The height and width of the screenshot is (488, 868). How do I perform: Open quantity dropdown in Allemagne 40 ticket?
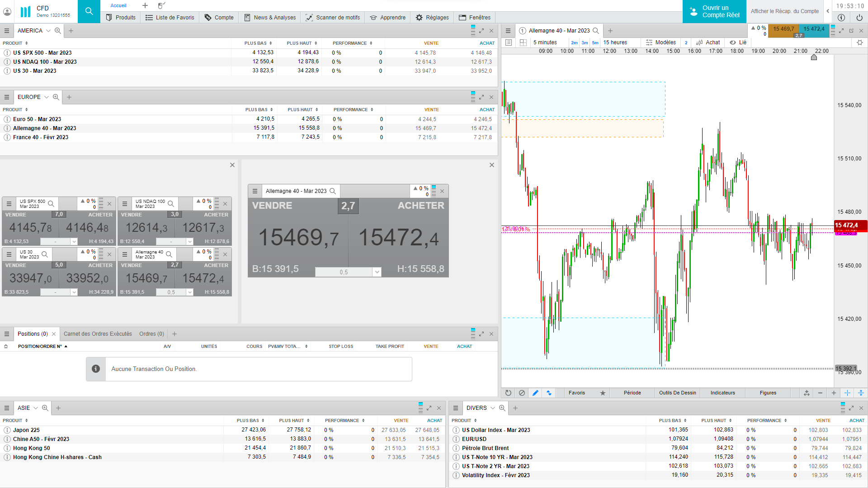coord(377,272)
